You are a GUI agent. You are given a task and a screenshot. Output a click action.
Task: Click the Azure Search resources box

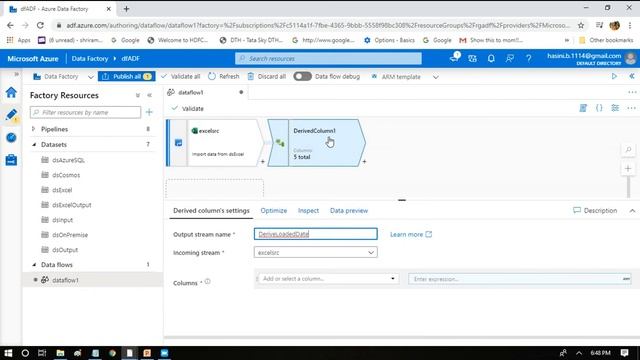[328, 59]
